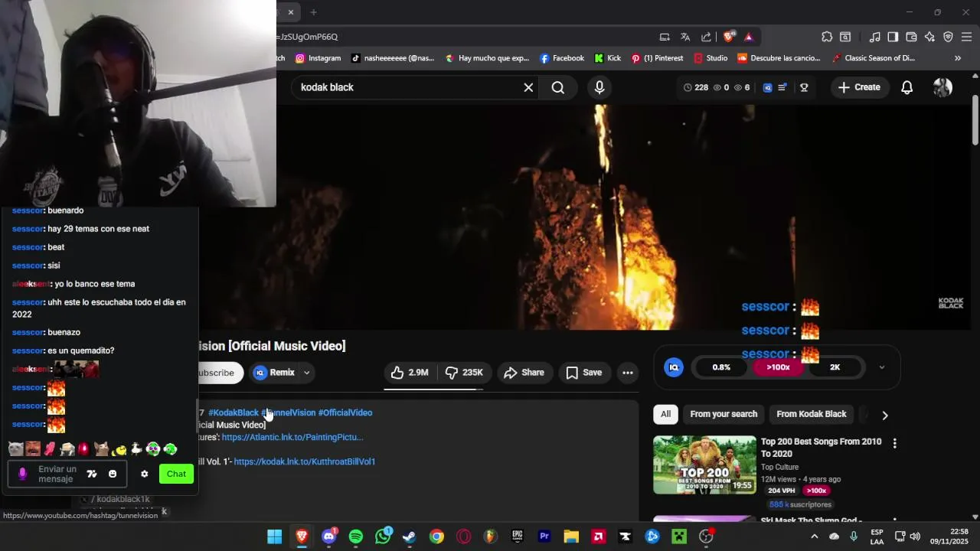Open YouTube notifications bell
The height and width of the screenshot is (551, 980).
(x=906, y=87)
